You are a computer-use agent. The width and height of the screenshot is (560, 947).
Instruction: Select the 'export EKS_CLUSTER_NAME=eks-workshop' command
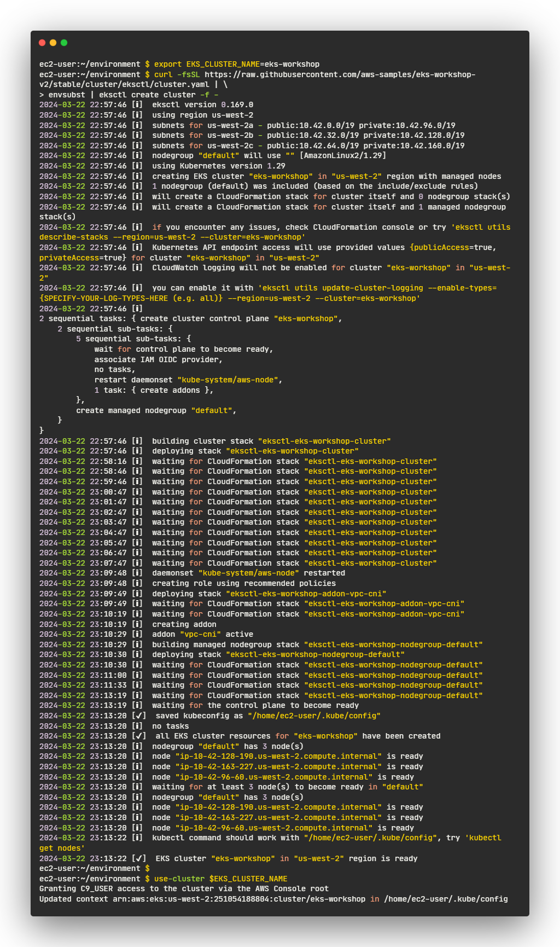237,64
